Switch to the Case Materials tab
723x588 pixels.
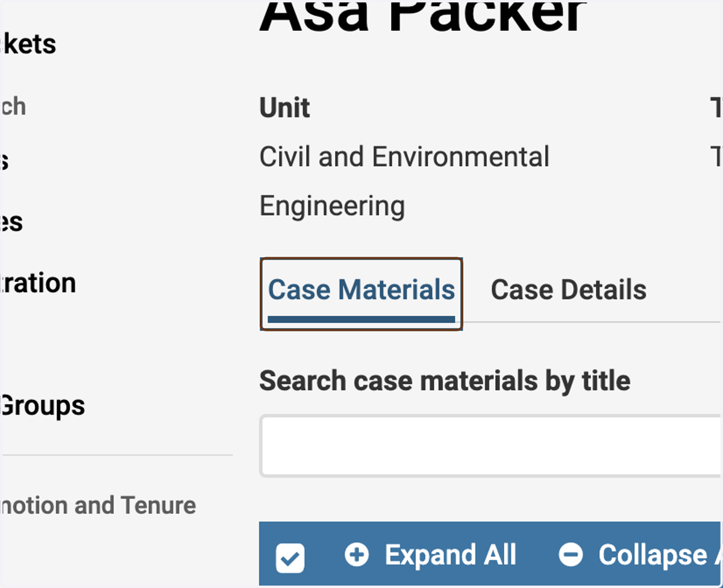(361, 293)
